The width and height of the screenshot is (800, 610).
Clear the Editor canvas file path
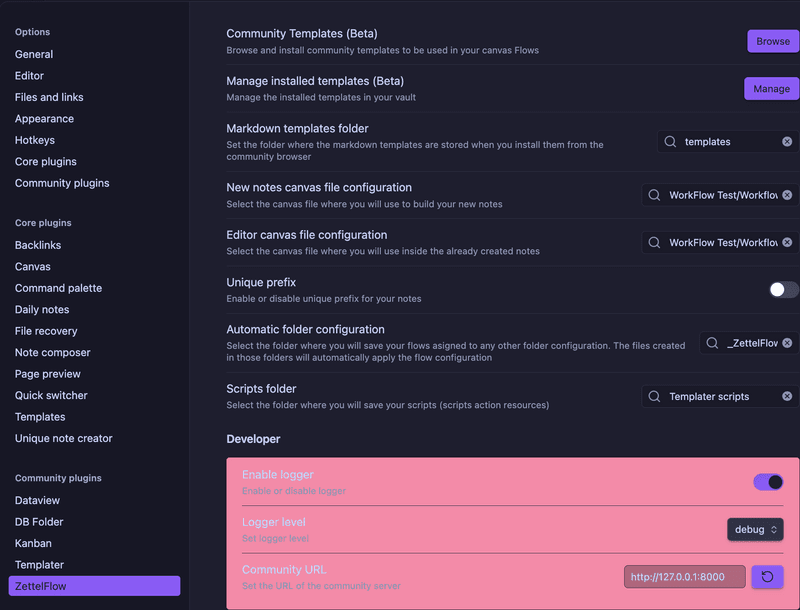tap(787, 243)
